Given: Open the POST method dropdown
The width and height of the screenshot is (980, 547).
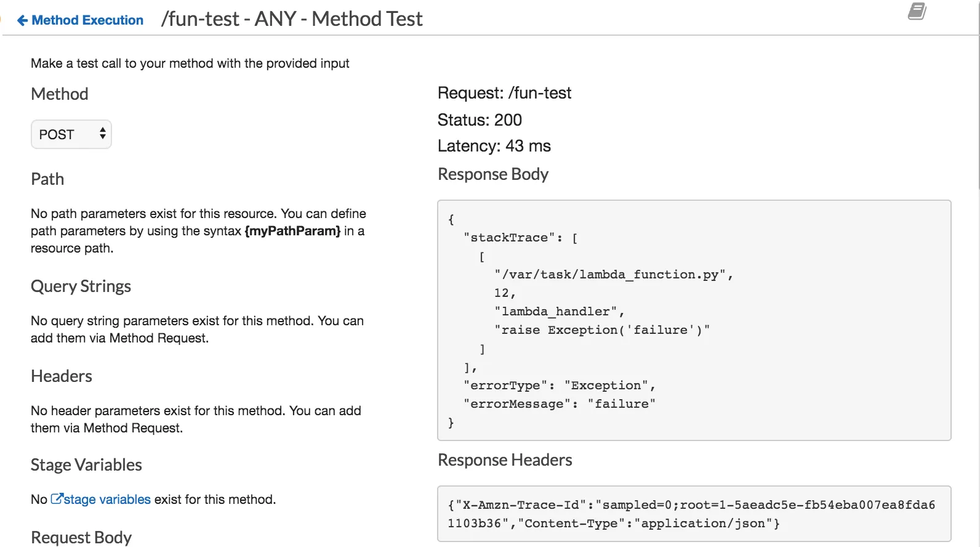Looking at the screenshot, I should pyautogui.click(x=71, y=134).
